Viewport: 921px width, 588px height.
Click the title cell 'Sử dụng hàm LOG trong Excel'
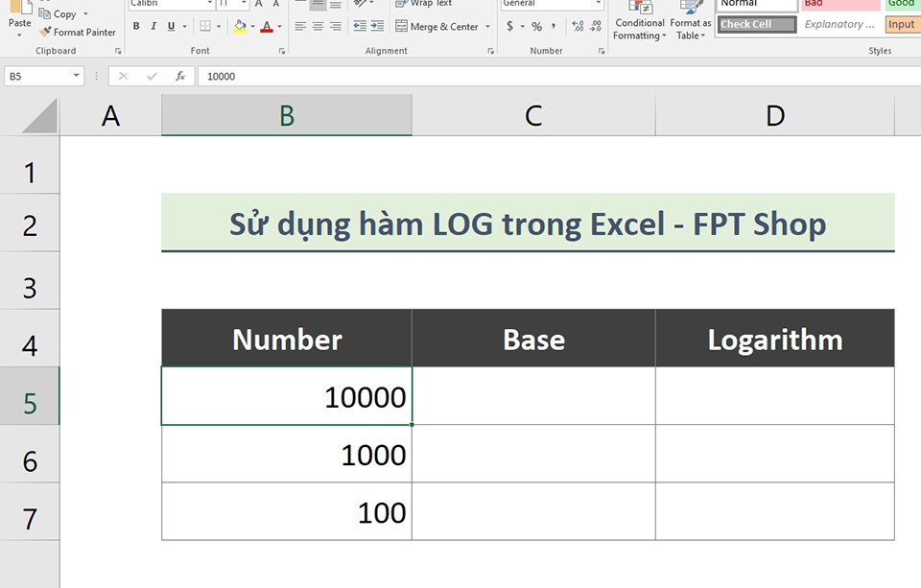[528, 223]
